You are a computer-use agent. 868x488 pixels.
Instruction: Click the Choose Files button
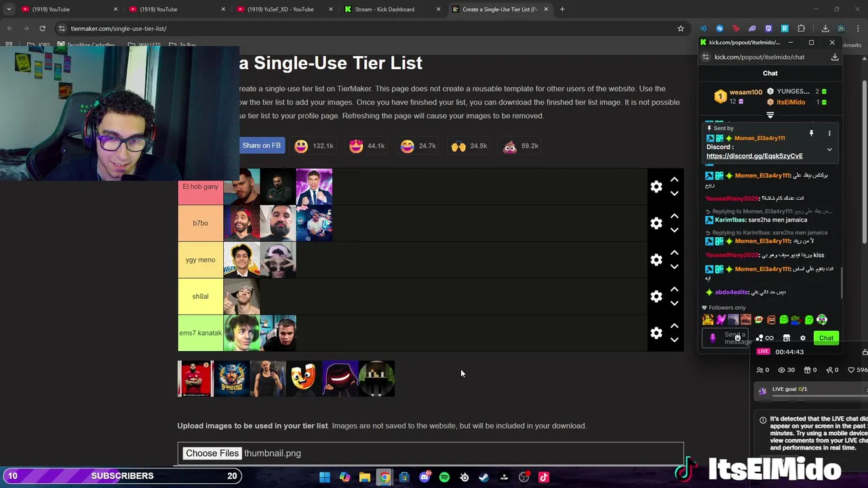(x=212, y=453)
